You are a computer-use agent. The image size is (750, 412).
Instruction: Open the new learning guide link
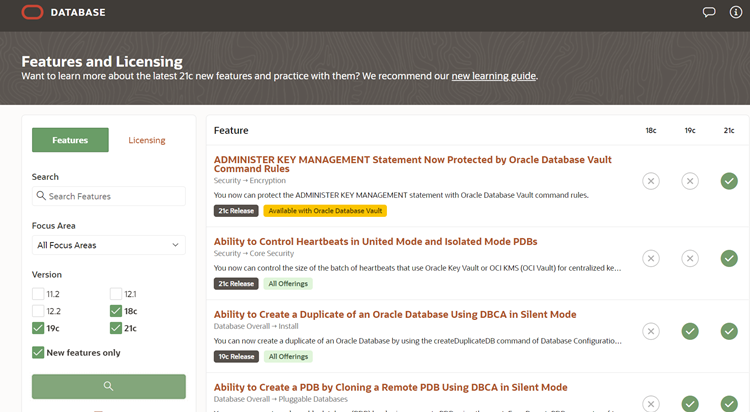click(x=493, y=76)
